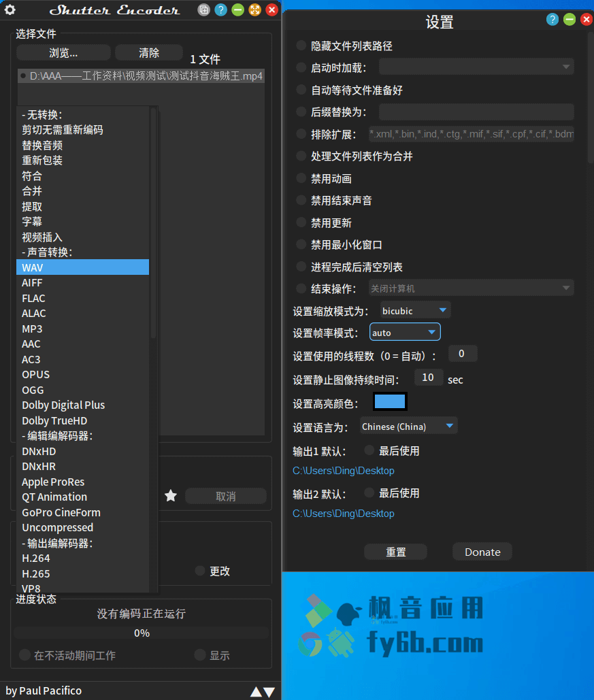Open the auto frame rate mode dropdown
The width and height of the screenshot is (594, 700).
pyautogui.click(x=405, y=332)
